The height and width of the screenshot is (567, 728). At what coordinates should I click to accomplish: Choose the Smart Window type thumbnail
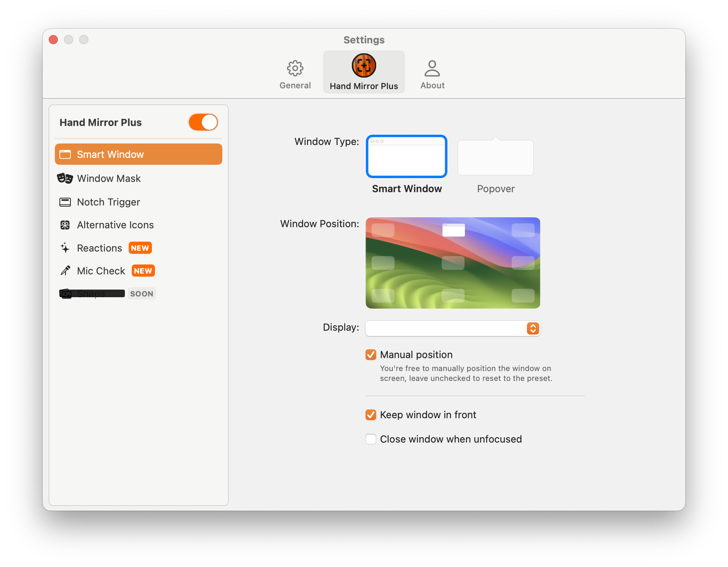[406, 156]
